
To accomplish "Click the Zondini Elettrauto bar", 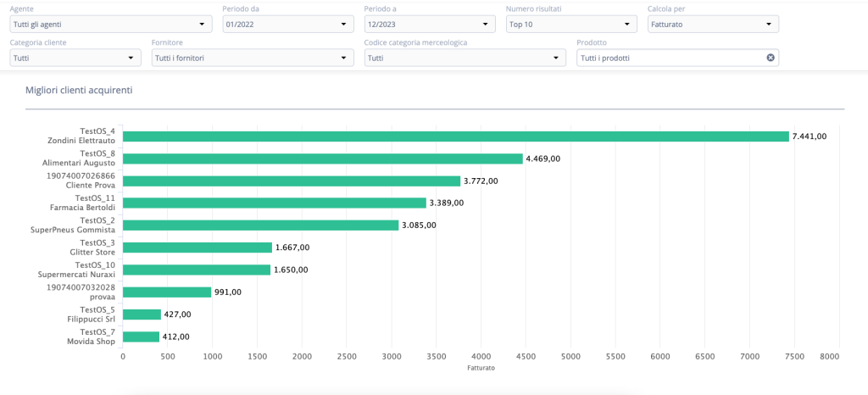I will pyautogui.click(x=455, y=136).
